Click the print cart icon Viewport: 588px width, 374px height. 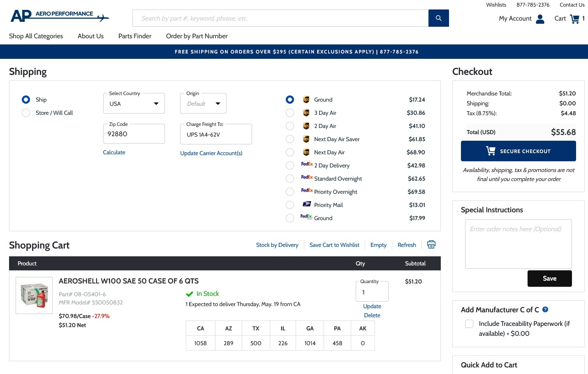(x=431, y=244)
